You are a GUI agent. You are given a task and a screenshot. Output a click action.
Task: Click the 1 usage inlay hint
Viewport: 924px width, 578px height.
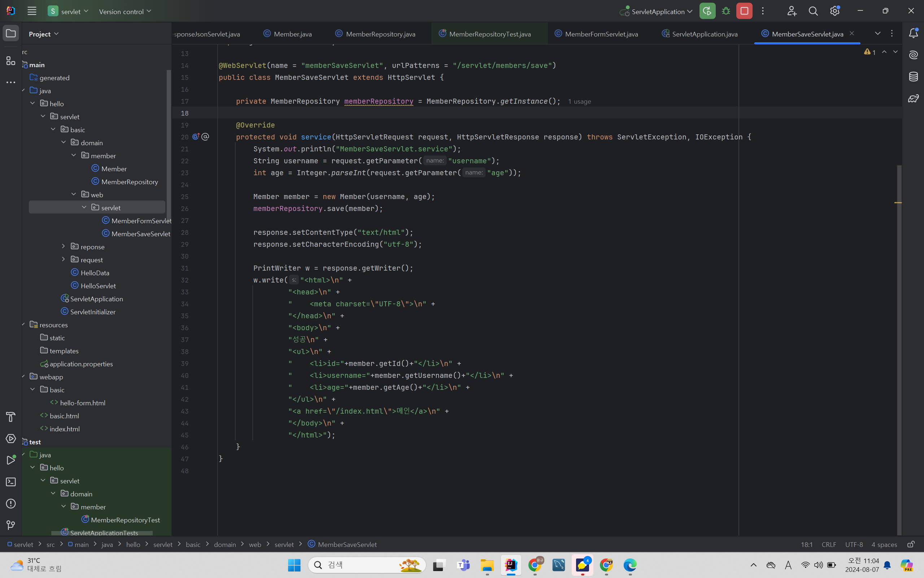coord(579,101)
